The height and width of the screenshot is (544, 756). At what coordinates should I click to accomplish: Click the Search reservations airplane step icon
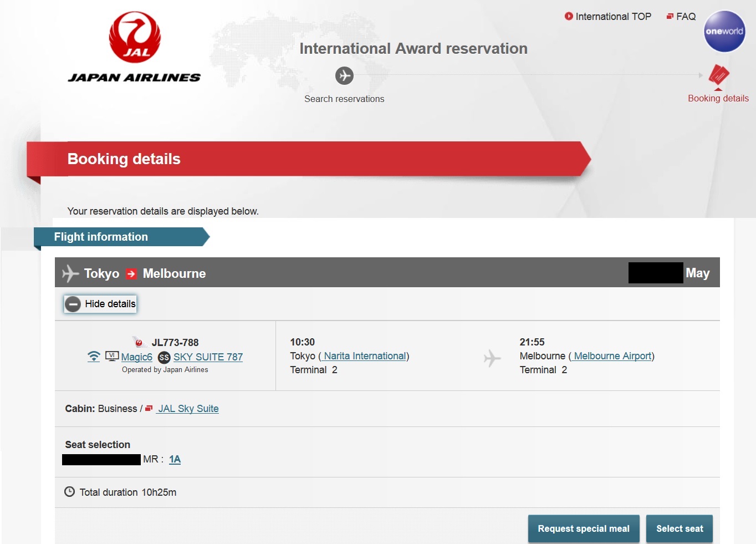(344, 75)
